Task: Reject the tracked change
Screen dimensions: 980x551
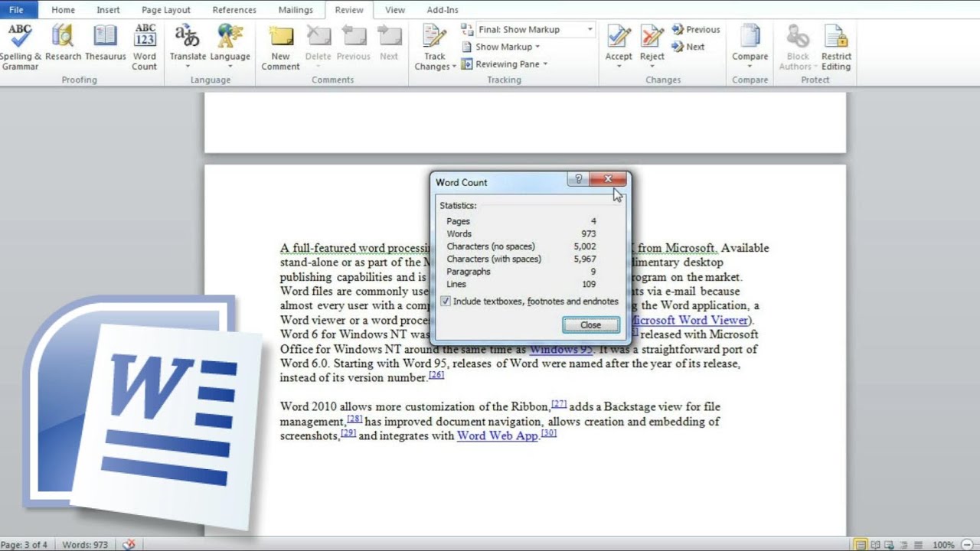Action: pyautogui.click(x=652, y=47)
